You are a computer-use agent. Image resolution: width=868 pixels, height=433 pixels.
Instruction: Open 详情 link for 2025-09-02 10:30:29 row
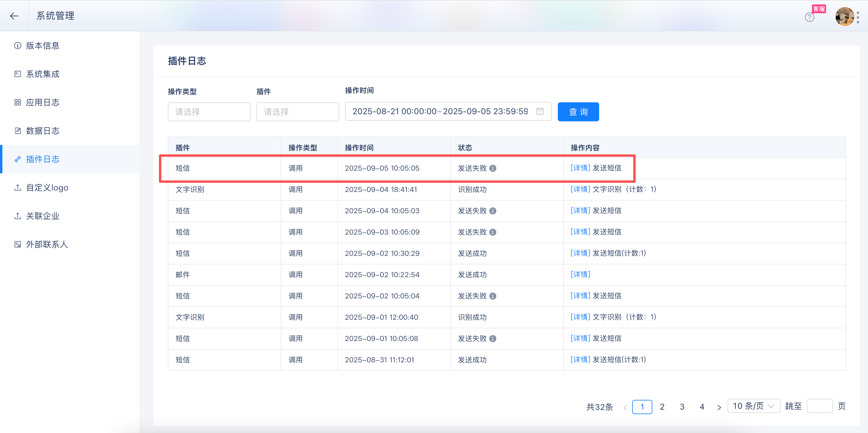pos(580,253)
